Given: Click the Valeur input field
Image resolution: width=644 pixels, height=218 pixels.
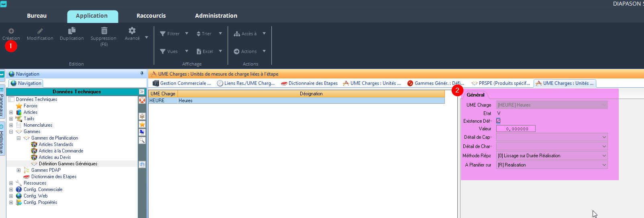Looking at the screenshot, I should [x=516, y=129].
